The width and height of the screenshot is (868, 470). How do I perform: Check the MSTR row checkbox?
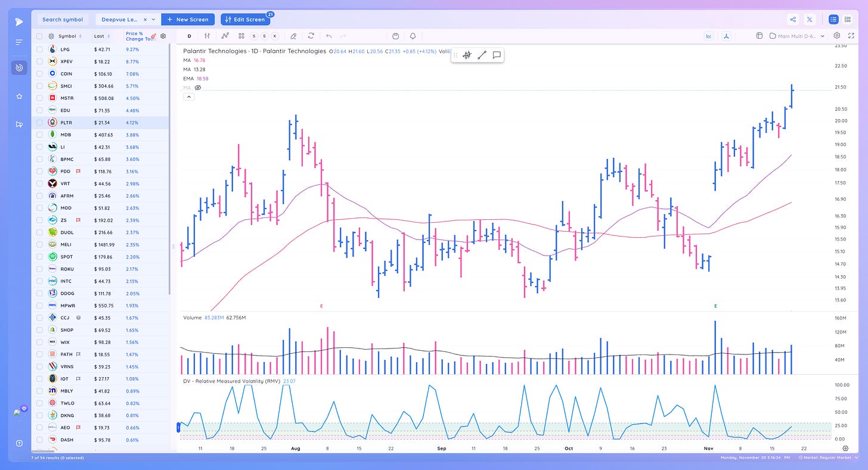[39, 98]
